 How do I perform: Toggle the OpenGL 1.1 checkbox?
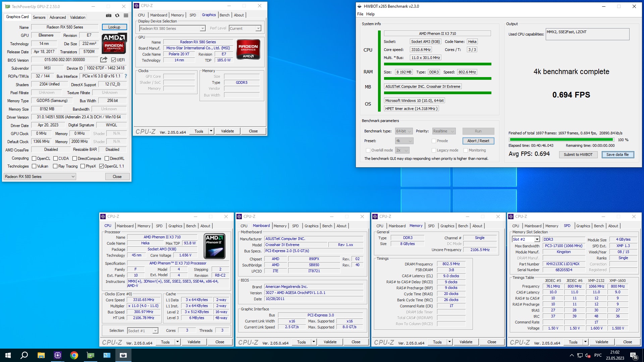point(101,166)
